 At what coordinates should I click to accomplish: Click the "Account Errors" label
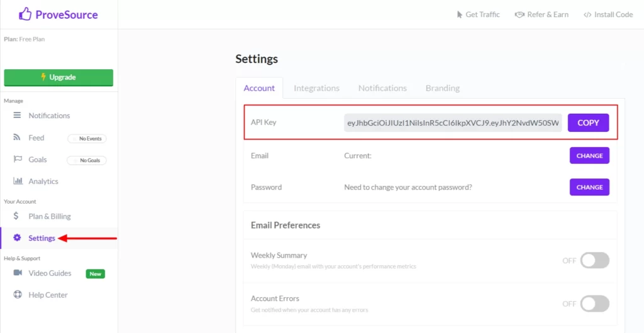pyautogui.click(x=275, y=298)
